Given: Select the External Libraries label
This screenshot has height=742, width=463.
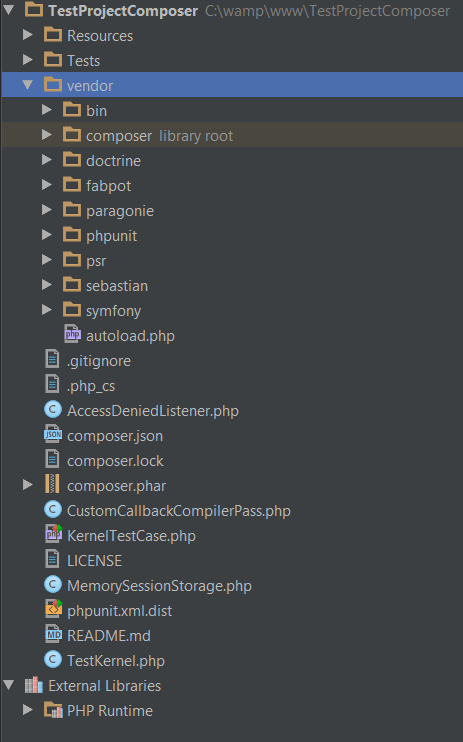Looking at the screenshot, I should [104, 686].
